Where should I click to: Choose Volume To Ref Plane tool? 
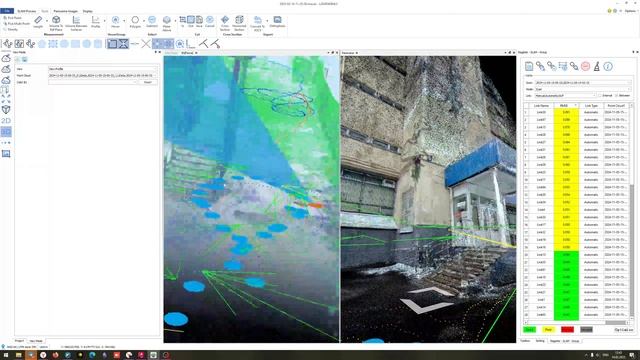(x=56, y=23)
